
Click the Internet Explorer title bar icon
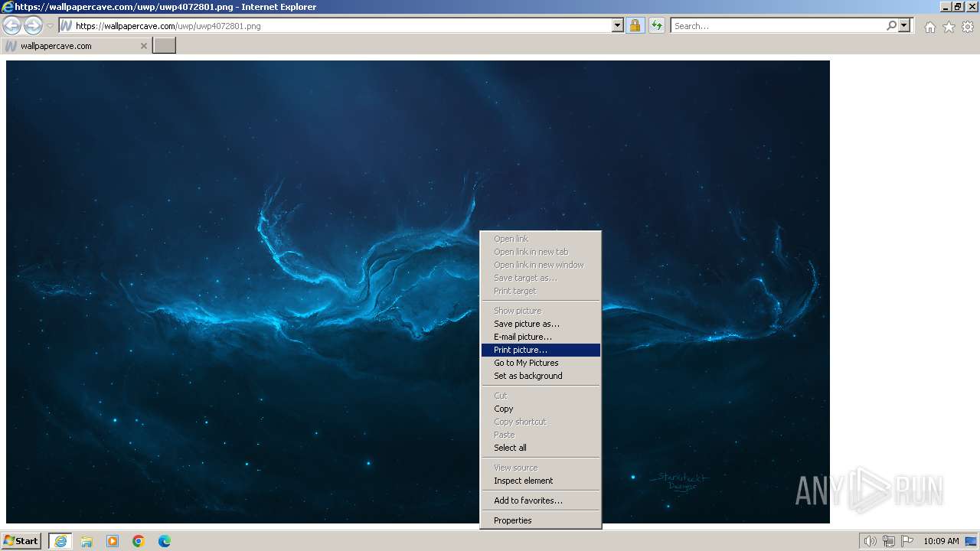click(8, 7)
